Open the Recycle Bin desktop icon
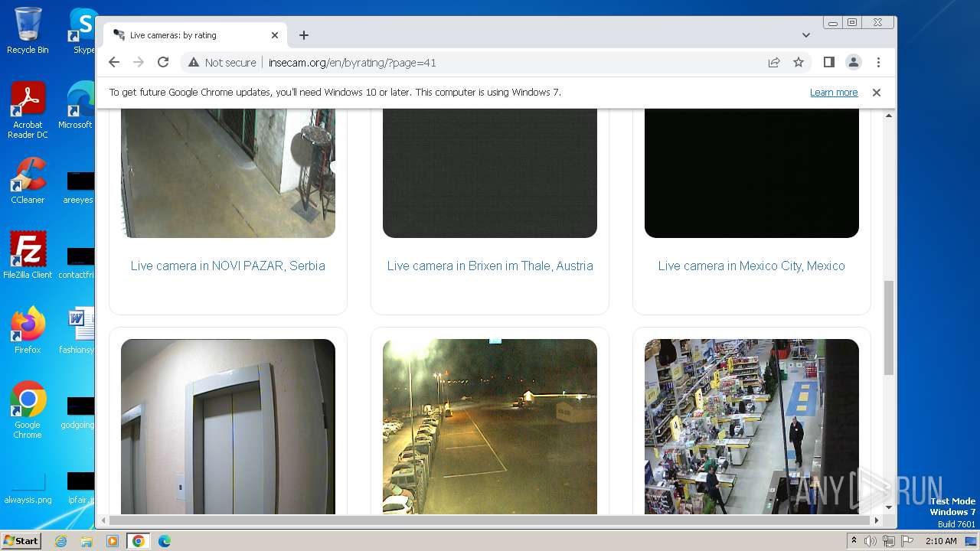This screenshot has height=551, width=980. pyautogui.click(x=28, y=31)
